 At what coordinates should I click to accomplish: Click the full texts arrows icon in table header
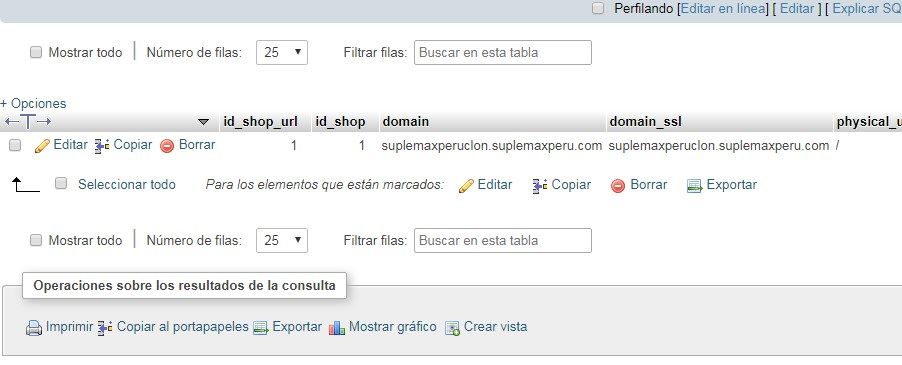(x=28, y=122)
